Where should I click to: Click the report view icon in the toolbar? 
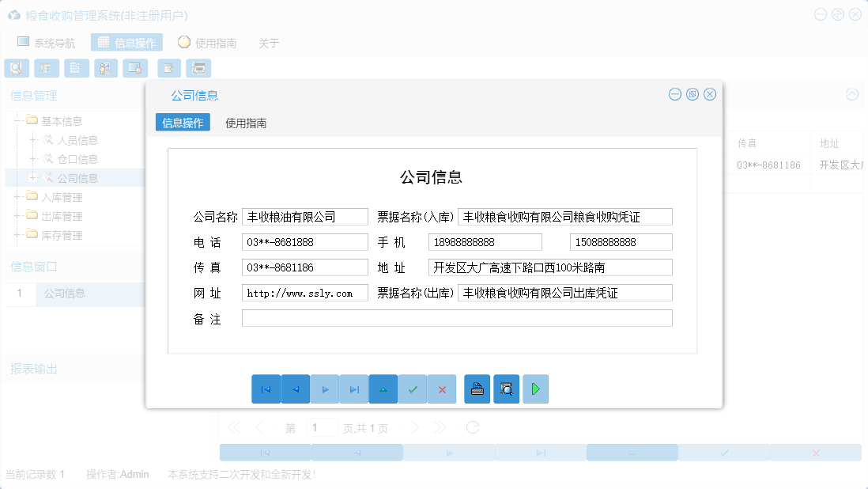coord(46,68)
